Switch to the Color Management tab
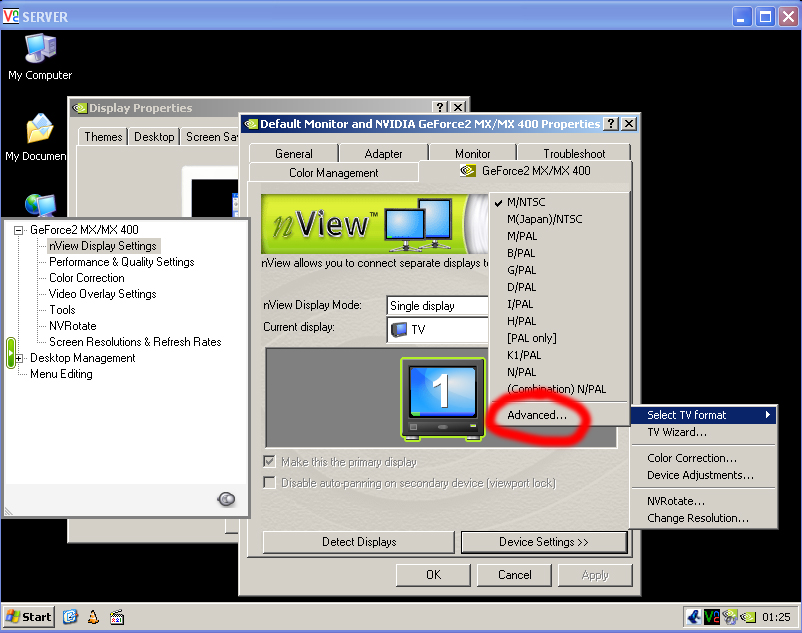802x633 pixels. 333,173
